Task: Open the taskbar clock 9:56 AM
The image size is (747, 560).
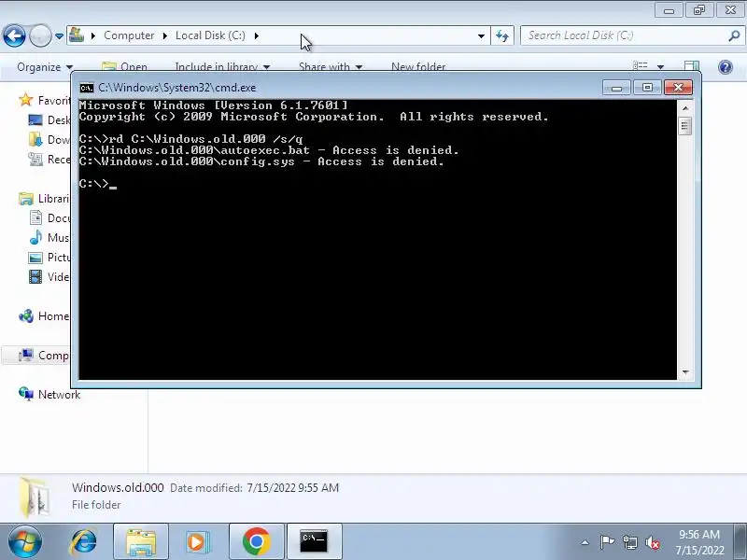Action: coord(699,542)
